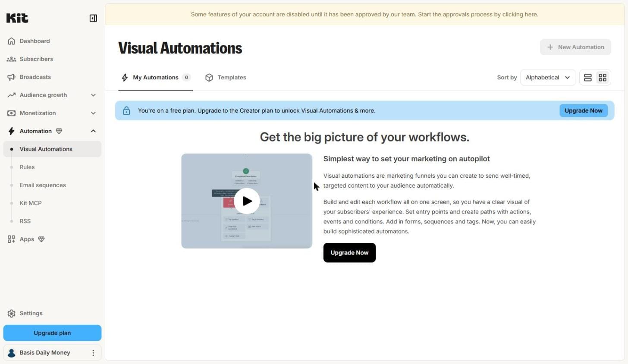Image resolution: width=628 pixels, height=364 pixels.
Task: Expand the Monetization menu chevron
Action: point(93,113)
